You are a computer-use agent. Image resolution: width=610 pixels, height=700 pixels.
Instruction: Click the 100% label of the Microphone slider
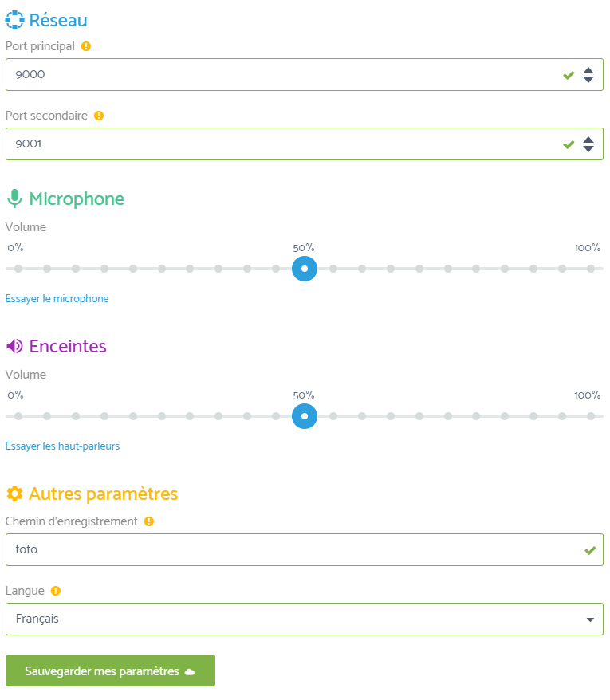(x=587, y=248)
